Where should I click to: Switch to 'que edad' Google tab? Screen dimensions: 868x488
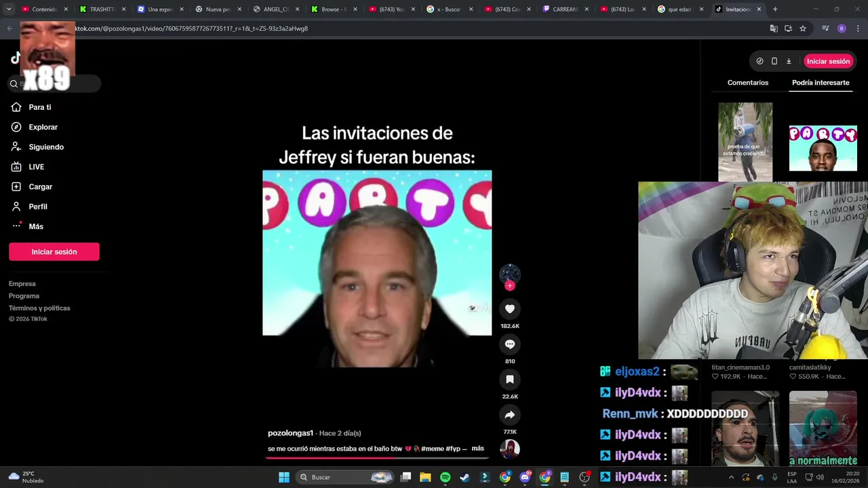(x=679, y=9)
